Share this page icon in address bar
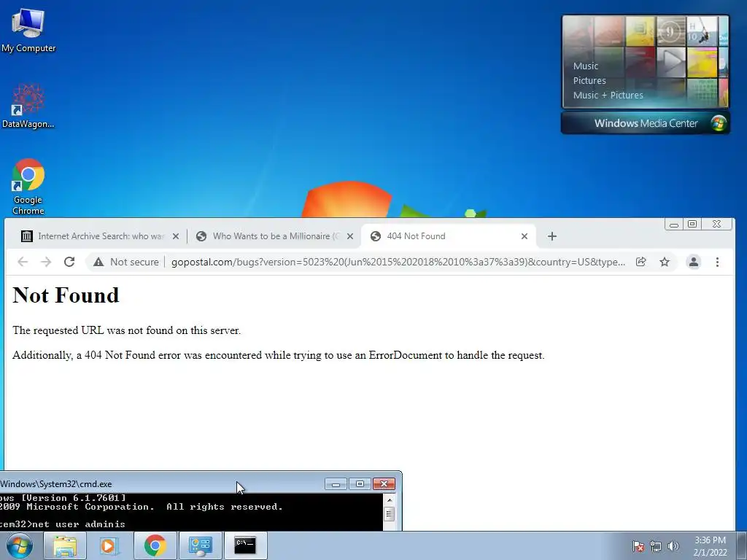The height and width of the screenshot is (560, 747). tap(640, 262)
